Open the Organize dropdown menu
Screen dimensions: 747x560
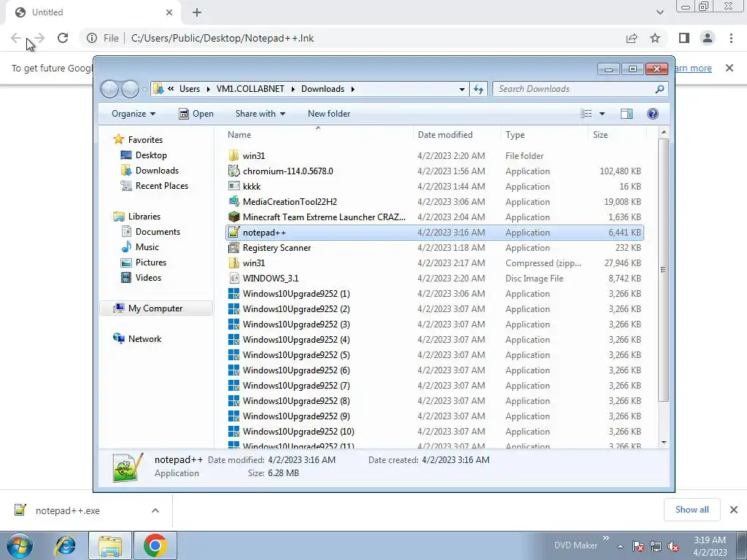(x=133, y=113)
